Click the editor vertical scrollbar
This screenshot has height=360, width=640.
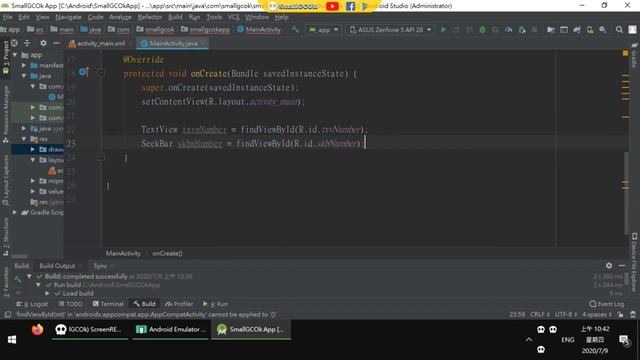(626, 193)
